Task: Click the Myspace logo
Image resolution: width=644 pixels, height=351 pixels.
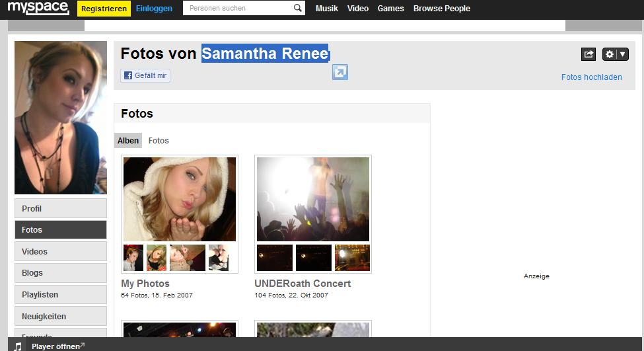Action: [x=38, y=7]
